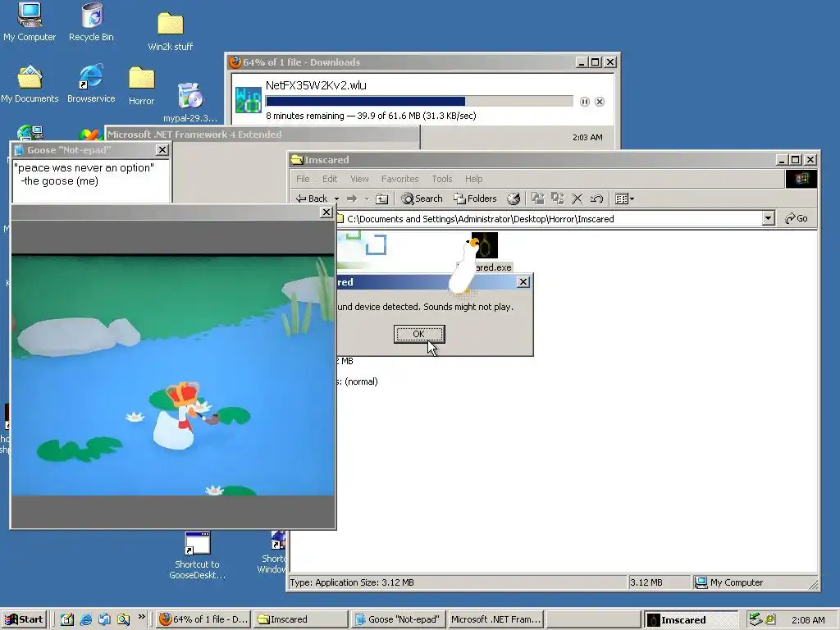This screenshot has height=630, width=840.
Task: Click the search folder quick launch icon
Action: coord(123,620)
